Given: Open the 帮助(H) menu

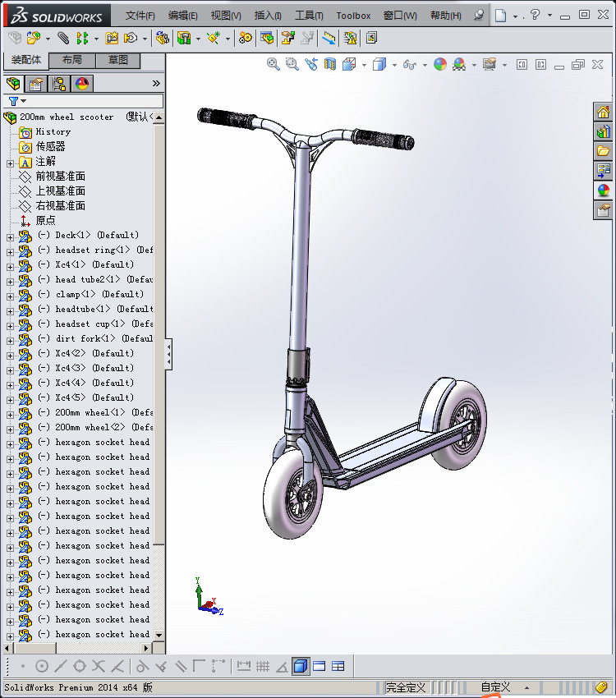Looking at the screenshot, I should coord(445,16).
